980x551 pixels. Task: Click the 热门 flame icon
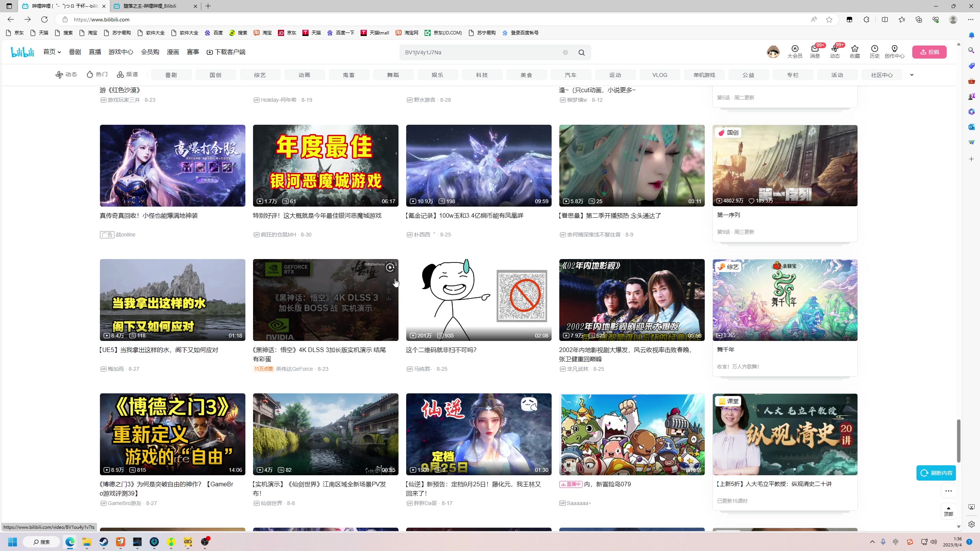[97, 75]
